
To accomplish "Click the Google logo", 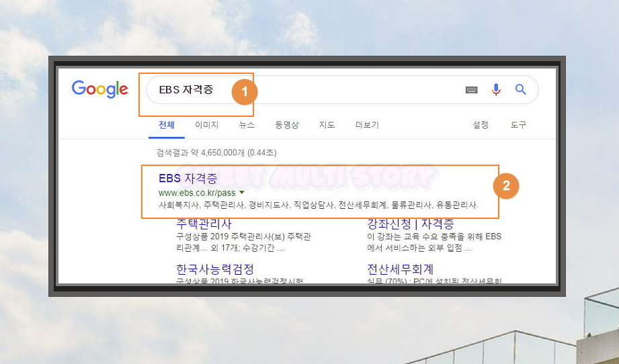I will click(99, 89).
